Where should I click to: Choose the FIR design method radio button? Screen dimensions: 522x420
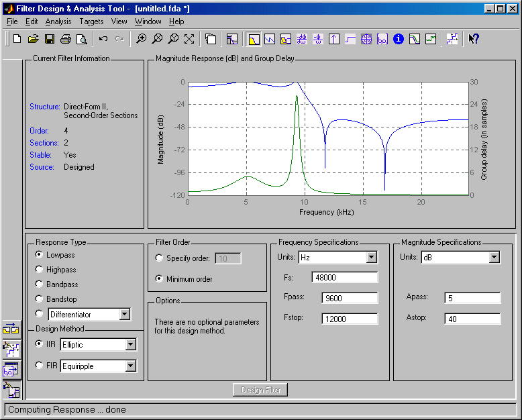(x=40, y=366)
